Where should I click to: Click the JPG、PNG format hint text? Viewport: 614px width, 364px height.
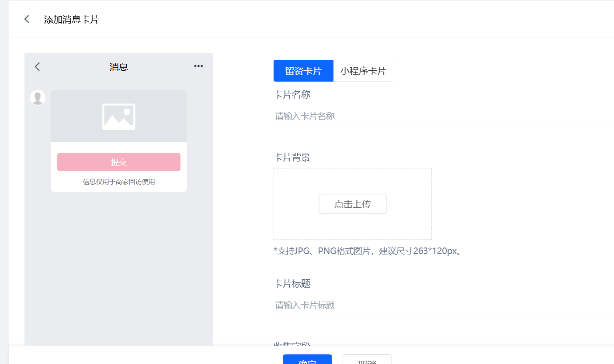point(368,251)
